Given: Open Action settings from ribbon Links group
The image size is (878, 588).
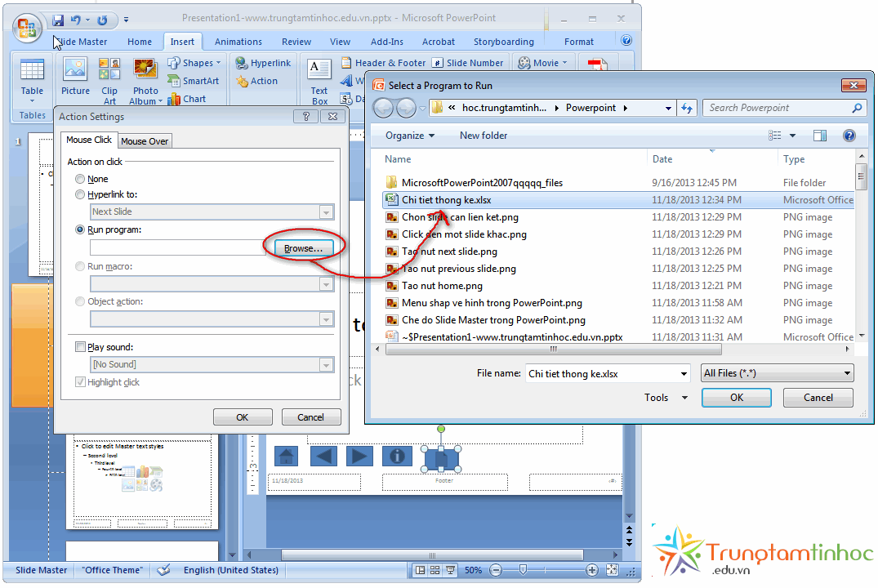Looking at the screenshot, I should [256, 81].
